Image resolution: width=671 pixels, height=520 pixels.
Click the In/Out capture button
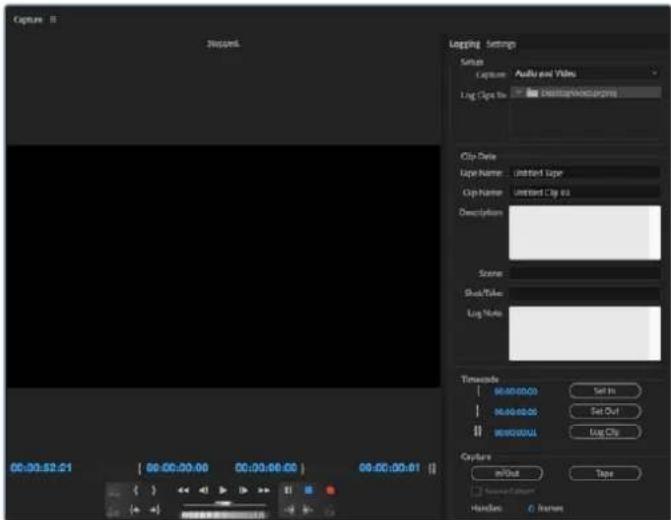click(507, 473)
